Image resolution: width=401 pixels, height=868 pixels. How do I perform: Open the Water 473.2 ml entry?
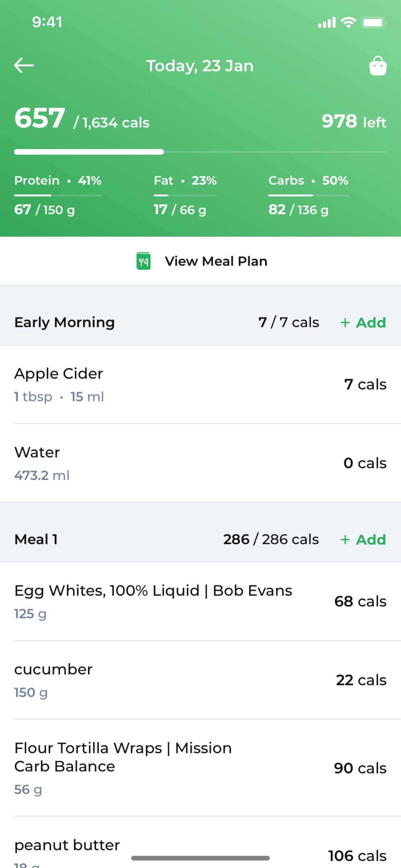201,463
